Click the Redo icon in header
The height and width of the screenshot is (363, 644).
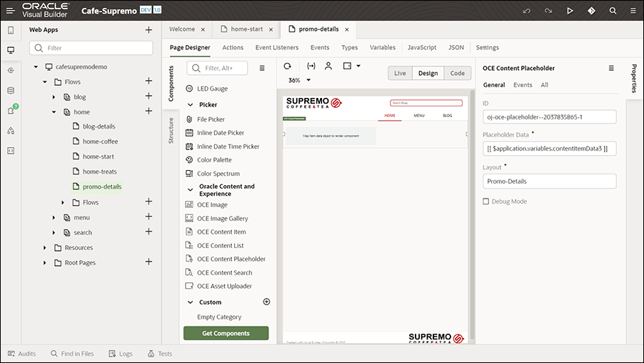click(548, 11)
